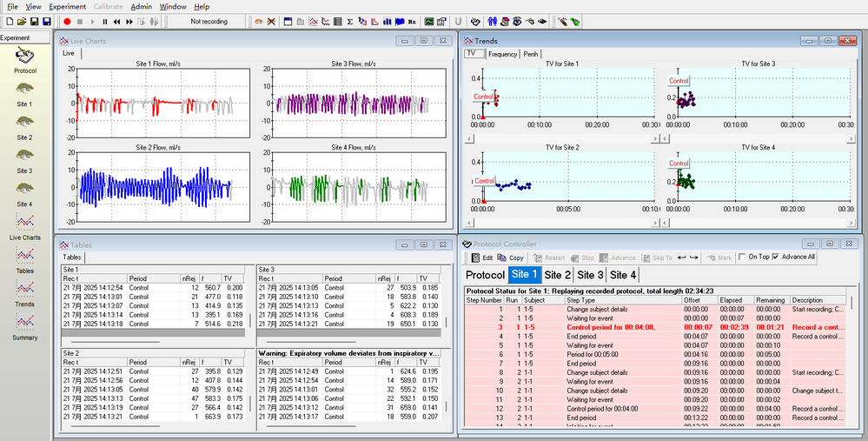Click the red Record button in toolbar

coord(67,21)
